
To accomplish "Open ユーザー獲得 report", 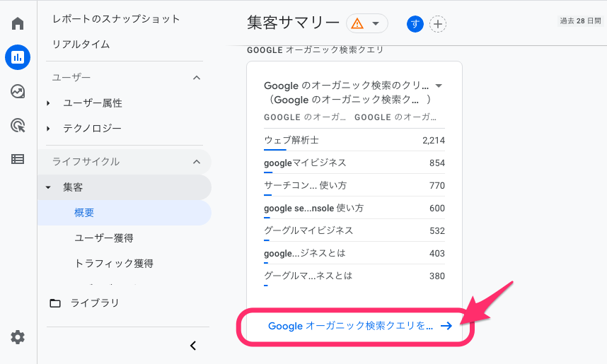I will pos(104,238).
